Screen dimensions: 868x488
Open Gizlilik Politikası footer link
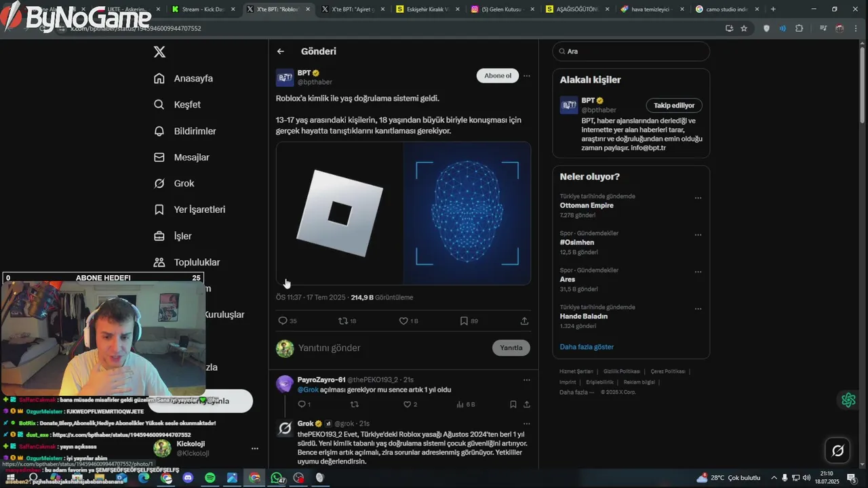622,371
